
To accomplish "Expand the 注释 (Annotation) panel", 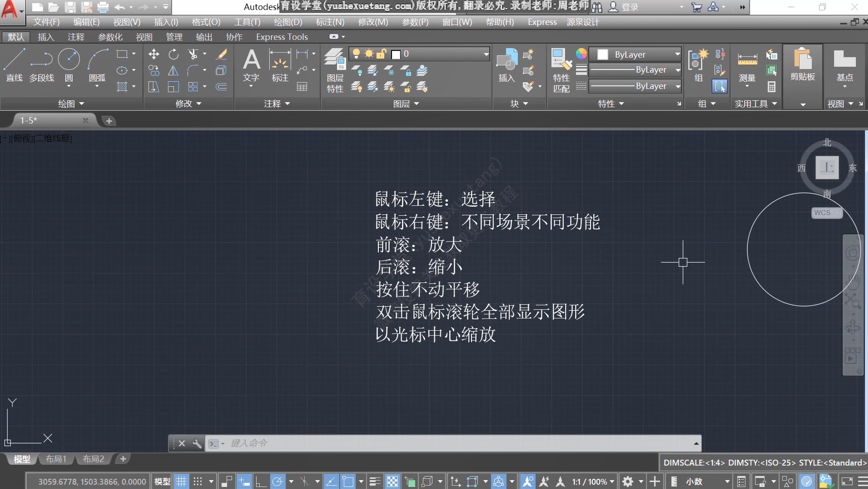I will [x=277, y=104].
